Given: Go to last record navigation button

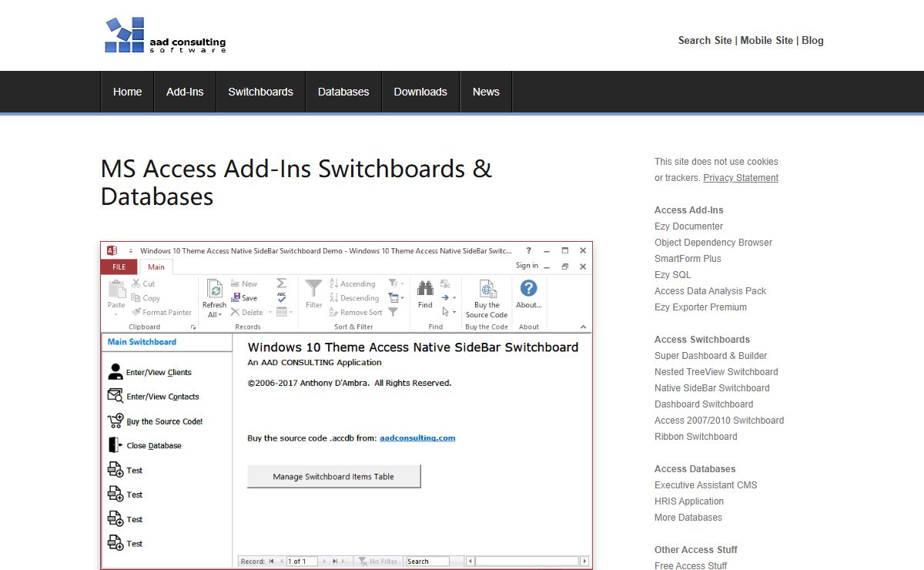Looking at the screenshot, I should (334, 562).
